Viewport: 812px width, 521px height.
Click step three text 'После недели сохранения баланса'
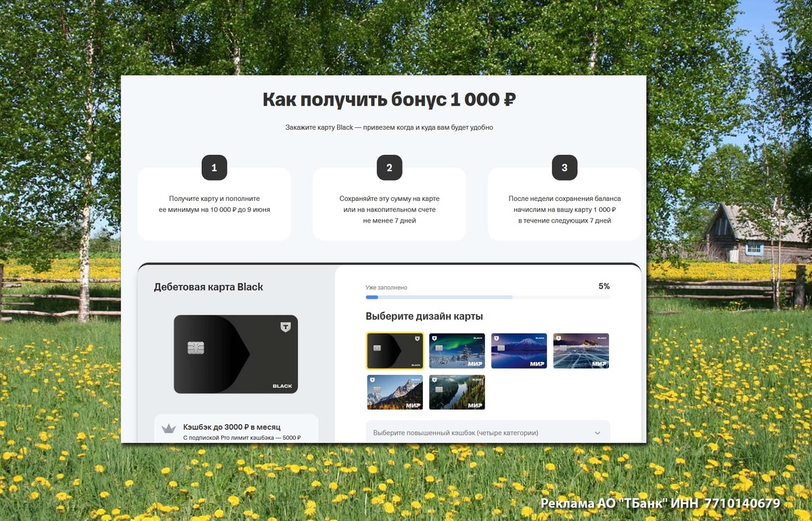click(564, 199)
